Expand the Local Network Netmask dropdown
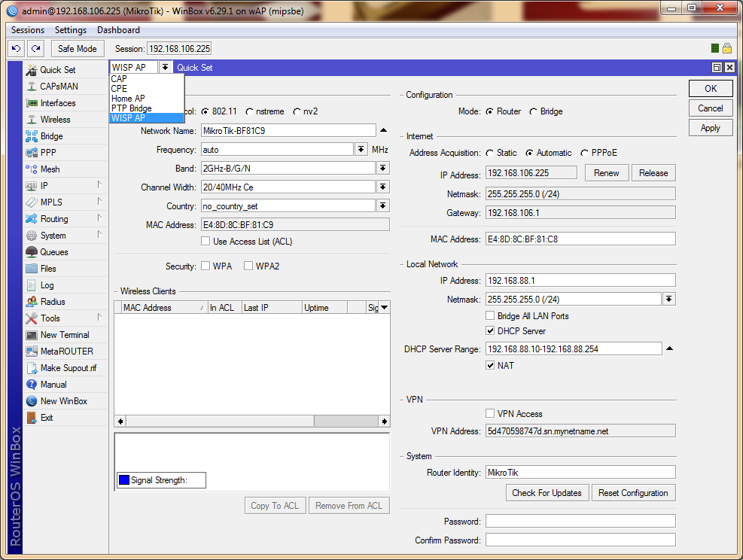 (668, 300)
